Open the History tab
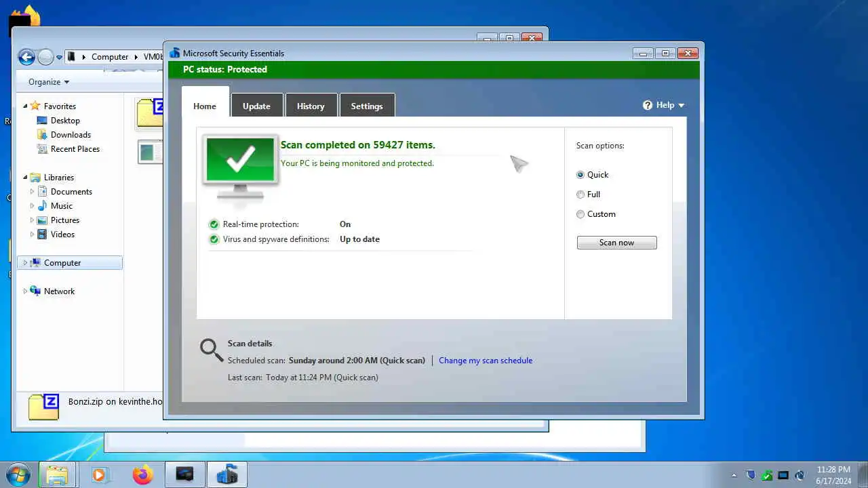Viewport: 868px width, 488px height. point(311,106)
